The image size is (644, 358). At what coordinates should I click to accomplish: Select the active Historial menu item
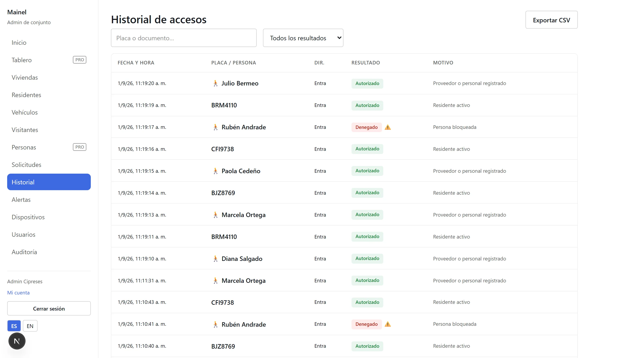[x=49, y=182]
